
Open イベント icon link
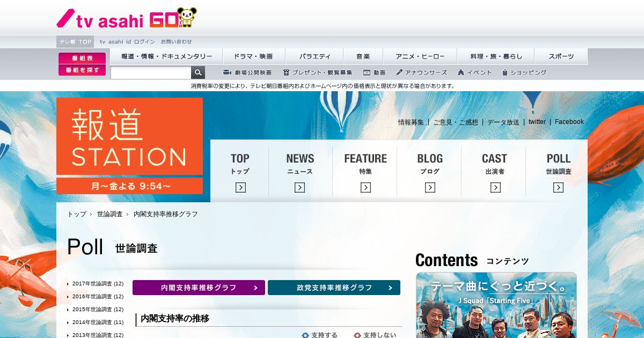pos(474,72)
